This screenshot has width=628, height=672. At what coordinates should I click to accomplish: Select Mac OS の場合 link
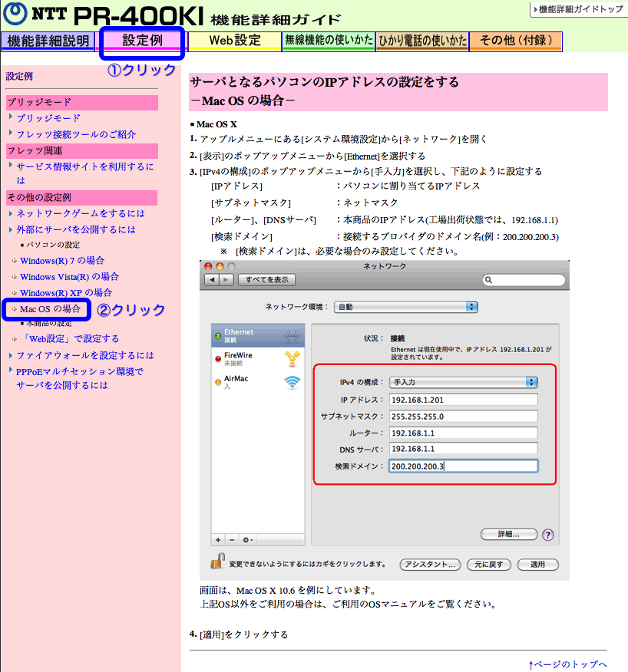tap(50, 309)
